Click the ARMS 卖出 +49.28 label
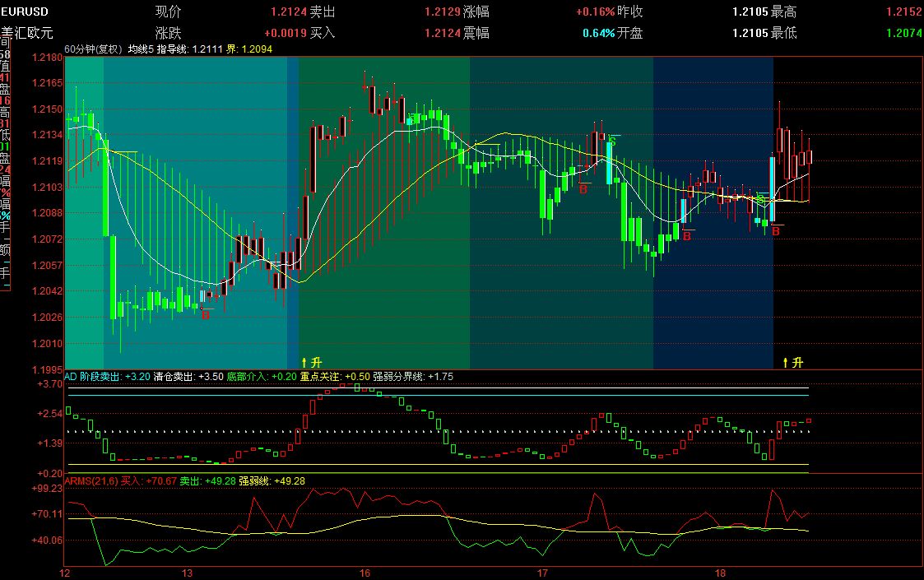Viewport: 924px width, 580px height. [x=207, y=481]
